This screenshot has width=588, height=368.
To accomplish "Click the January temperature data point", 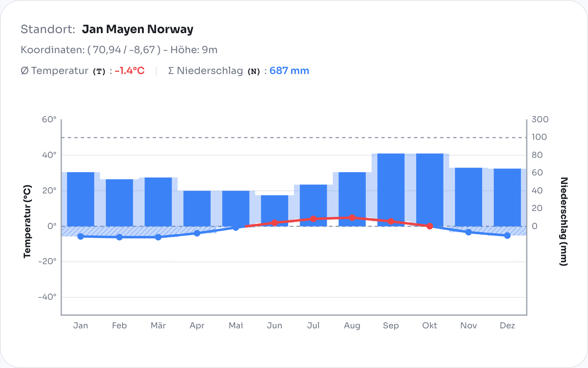I will (80, 236).
